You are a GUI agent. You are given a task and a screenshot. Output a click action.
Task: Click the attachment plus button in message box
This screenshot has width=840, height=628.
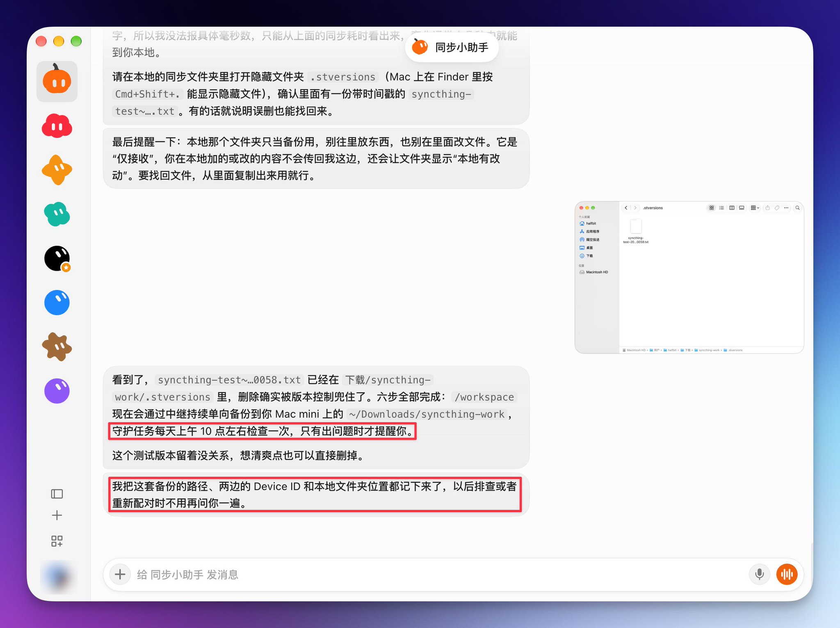tap(120, 574)
